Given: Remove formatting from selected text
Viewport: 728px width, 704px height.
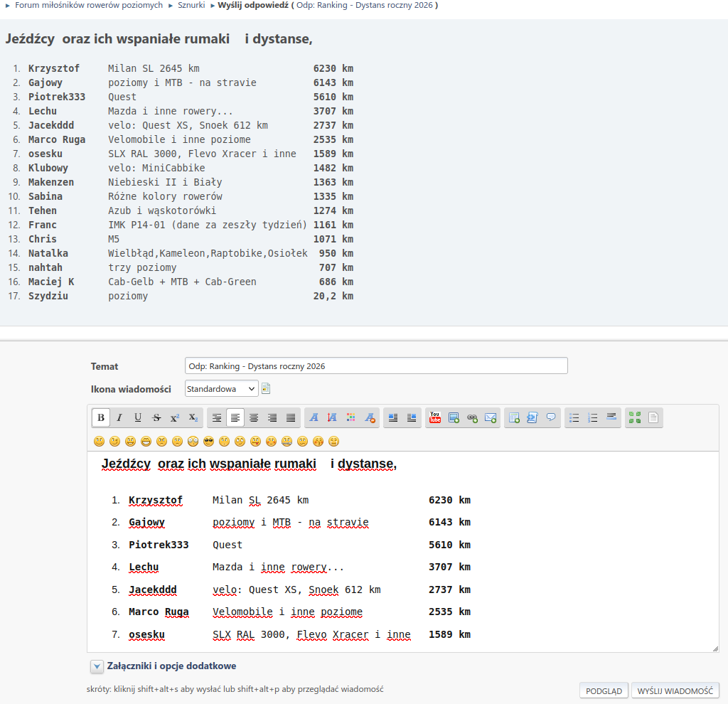Looking at the screenshot, I should click(370, 417).
